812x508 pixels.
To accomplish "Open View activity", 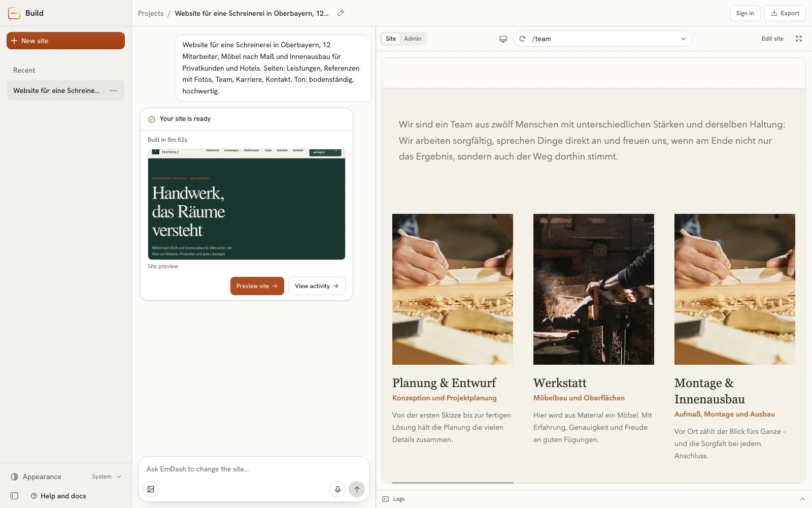I will pos(317,286).
